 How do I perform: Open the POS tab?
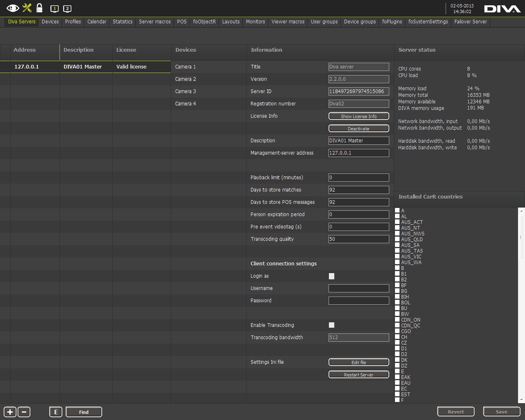click(182, 22)
